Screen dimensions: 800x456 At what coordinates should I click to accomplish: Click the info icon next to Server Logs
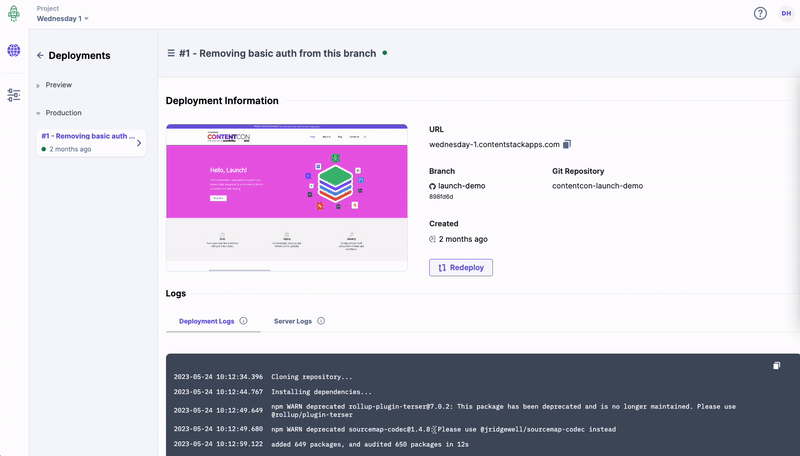pyautogui.click(x=321, y=321)
